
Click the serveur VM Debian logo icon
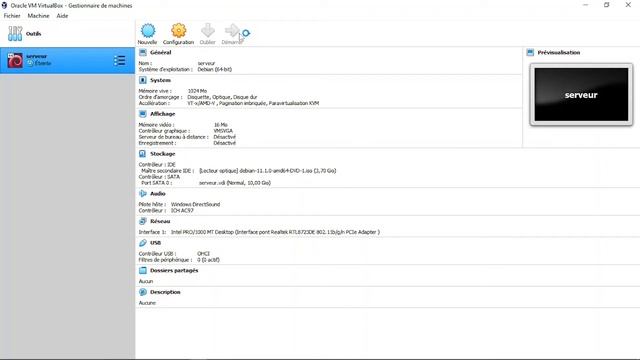pyautogui.click(x=15, y=60)
